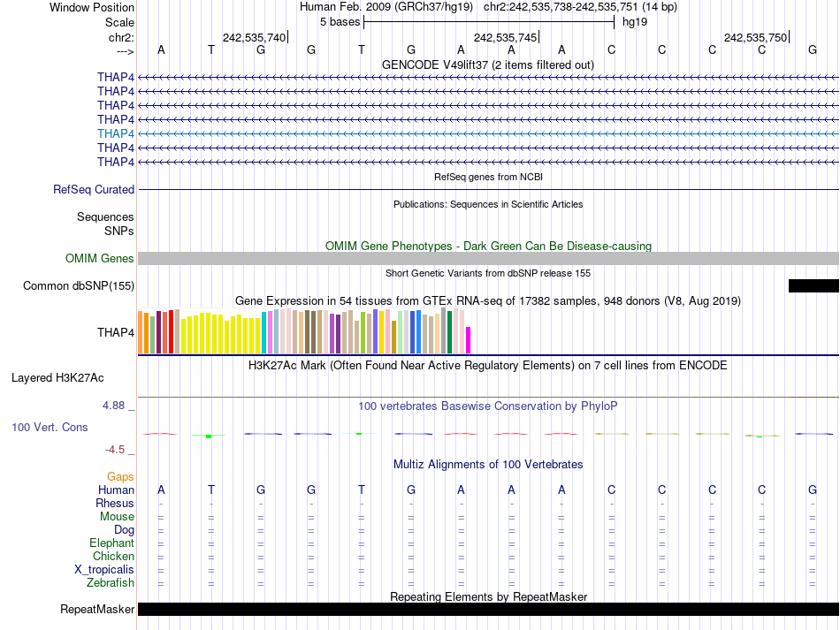Screen dimensions: 840x630
Task: Click the Common dbSNP(155) track label
Action: [x=79, y=285]
